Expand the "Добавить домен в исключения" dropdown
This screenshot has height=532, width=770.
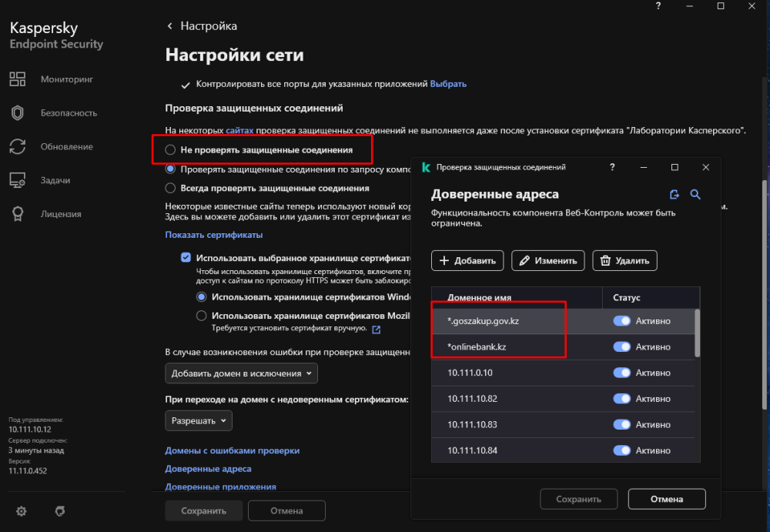pos(242,373)
